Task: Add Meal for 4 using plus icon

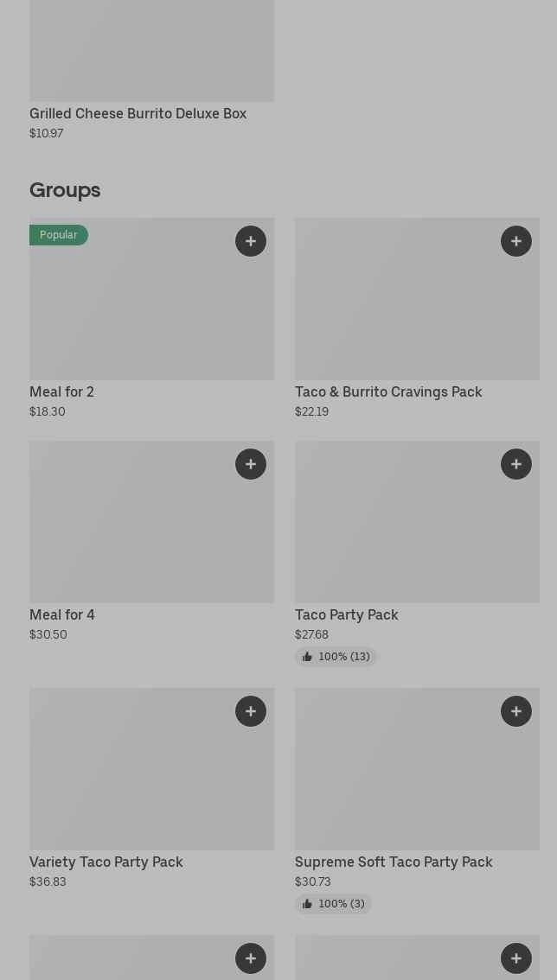Action: pos(250,464)
